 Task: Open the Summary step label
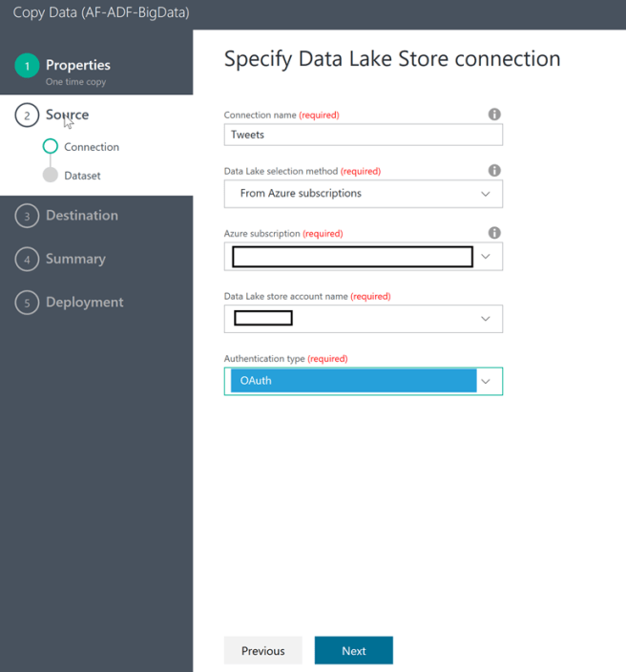(x=75, y=259)
